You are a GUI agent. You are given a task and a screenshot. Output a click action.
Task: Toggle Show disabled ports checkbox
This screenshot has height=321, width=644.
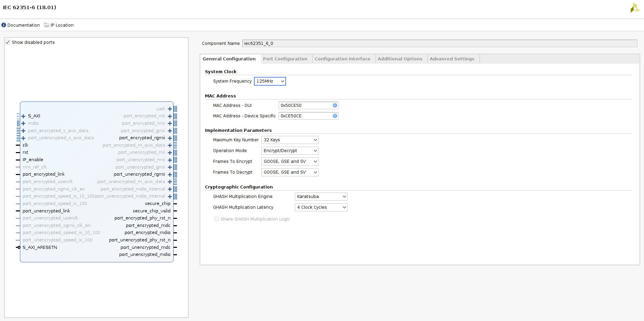(x=8, y=42)
